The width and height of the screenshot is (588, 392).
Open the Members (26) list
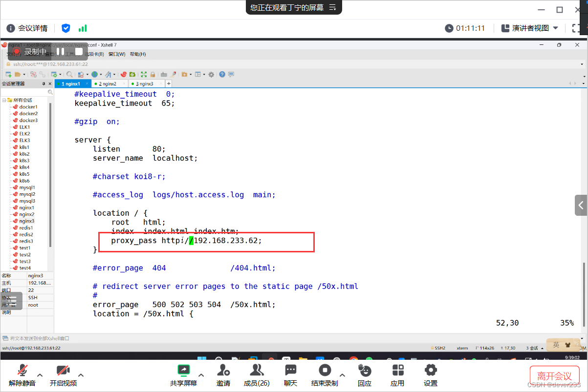tap(257, 375)
